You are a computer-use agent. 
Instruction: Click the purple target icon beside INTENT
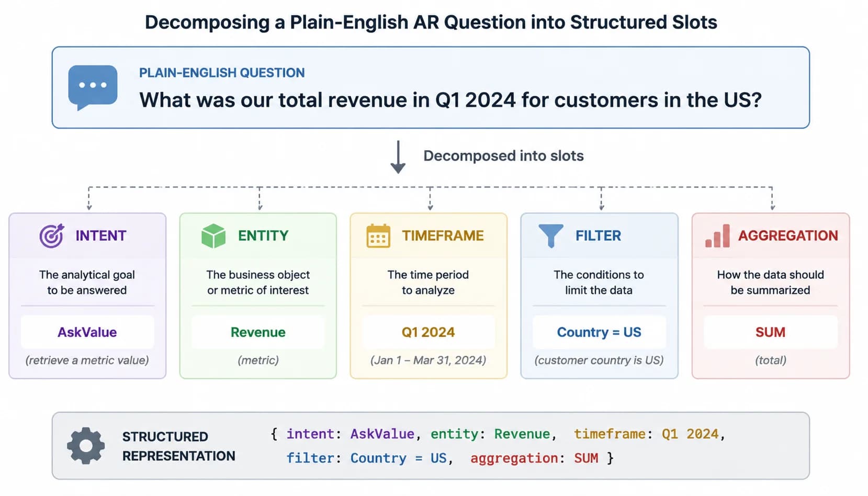tap(52, 236)
